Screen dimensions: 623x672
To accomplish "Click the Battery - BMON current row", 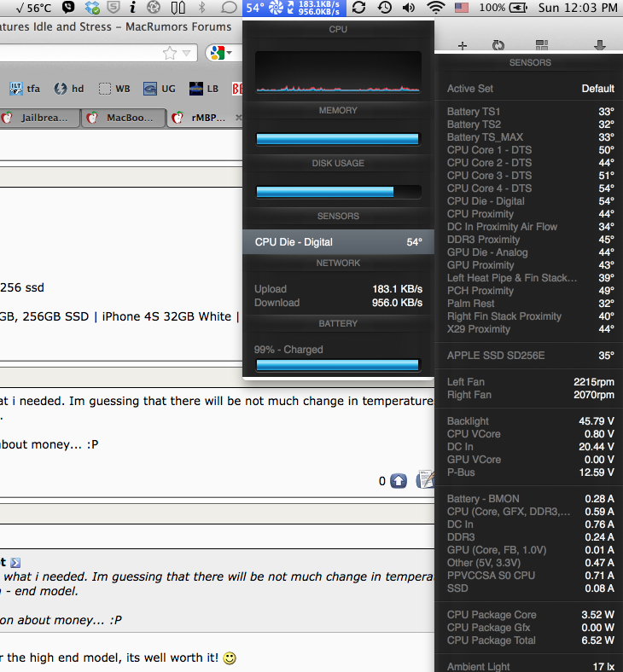I will pyautogui.click(x=530, y=499).
